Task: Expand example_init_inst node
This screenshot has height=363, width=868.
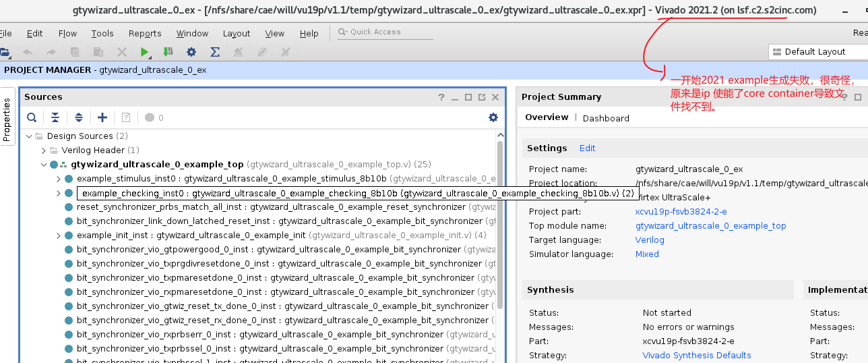Action: click(x=59, y=235)
